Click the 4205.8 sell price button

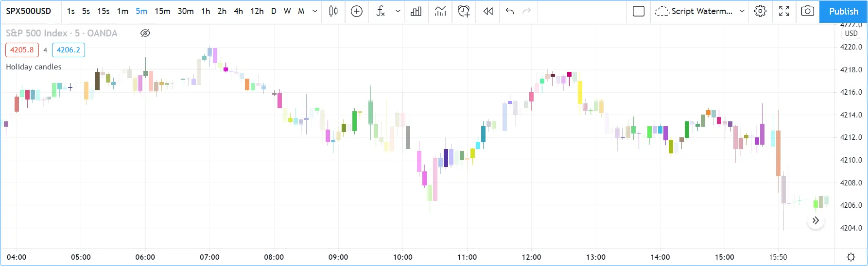[x=22, y=50]
